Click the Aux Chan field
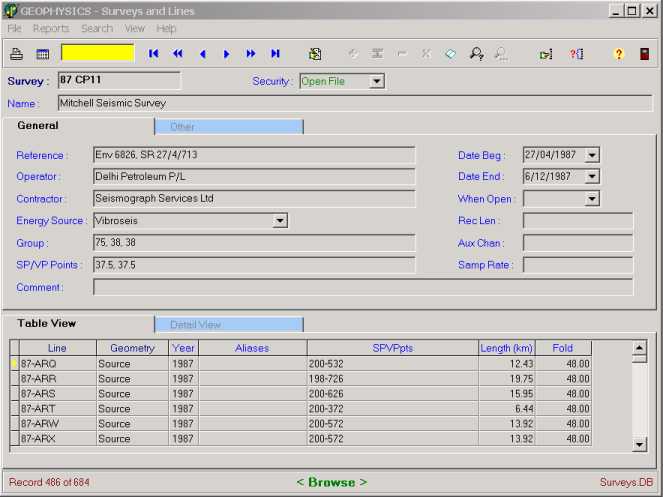 click(x=578, y=243)
